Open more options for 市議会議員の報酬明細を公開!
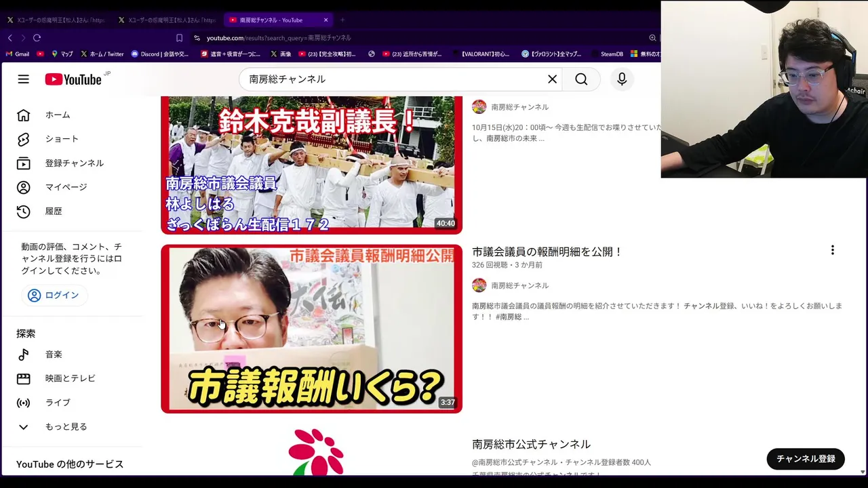This screenshot has width=868, height=488. click(833, 251)
